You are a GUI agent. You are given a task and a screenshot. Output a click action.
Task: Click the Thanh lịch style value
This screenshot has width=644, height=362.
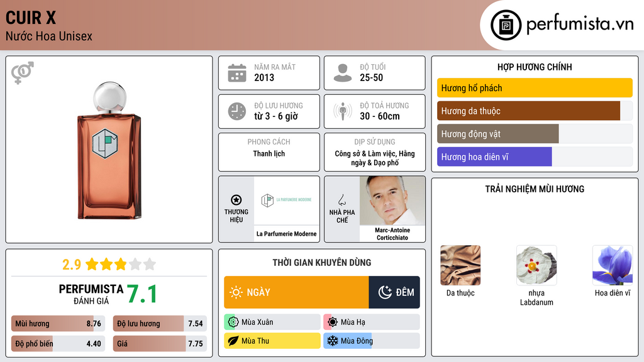pyautogui.click(x=269, y=153)
